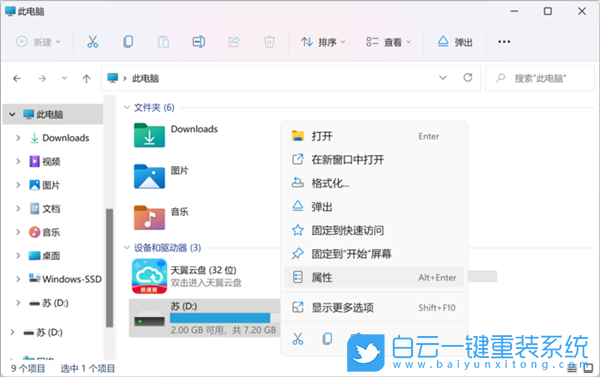Click the Rename icon in the toolbar

199,41
